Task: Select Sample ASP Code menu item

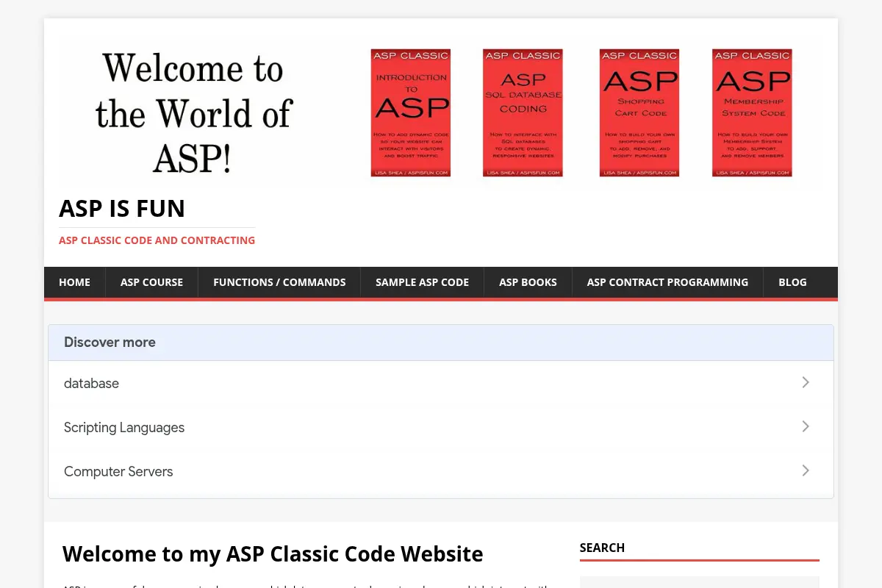Action: pos(422,282)
